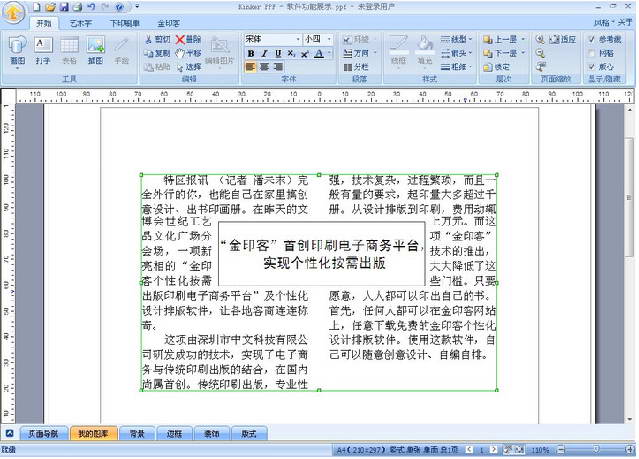Click the font color A button
This screenshot has width=639, height=459.
pyautogui.click(x=319, y=53)
